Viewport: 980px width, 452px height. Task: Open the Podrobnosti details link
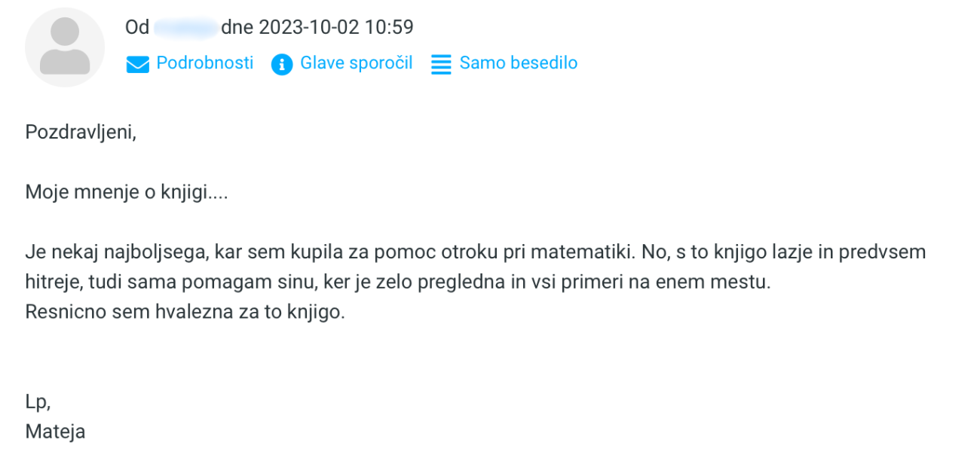coord(204,63)
